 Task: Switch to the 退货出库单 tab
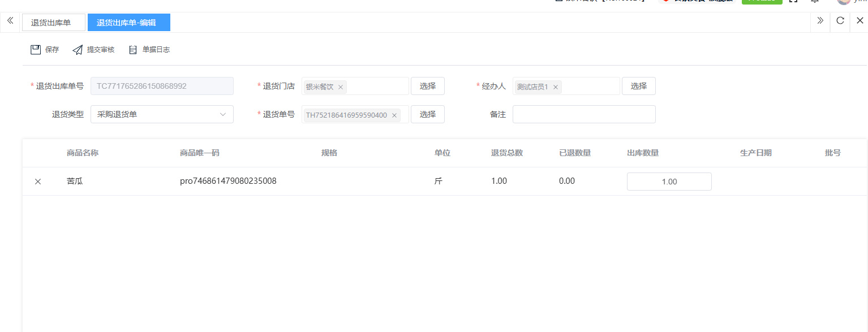tap(53, 23)
